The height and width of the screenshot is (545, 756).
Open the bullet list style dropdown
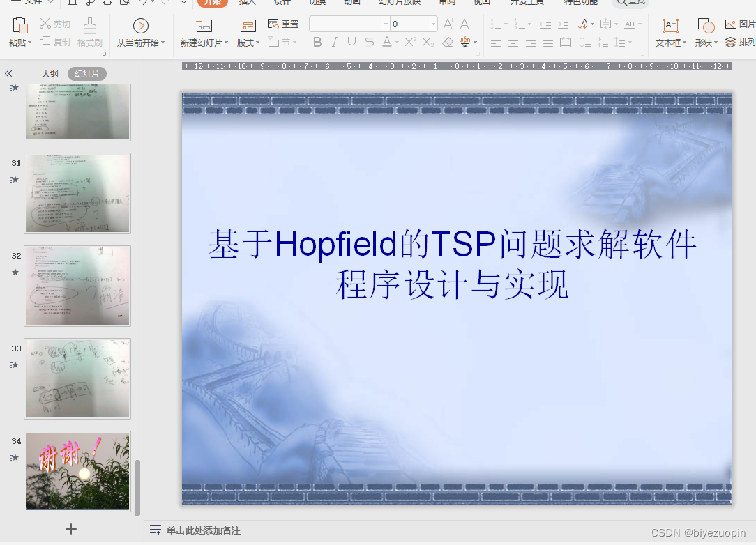point(506,24)
